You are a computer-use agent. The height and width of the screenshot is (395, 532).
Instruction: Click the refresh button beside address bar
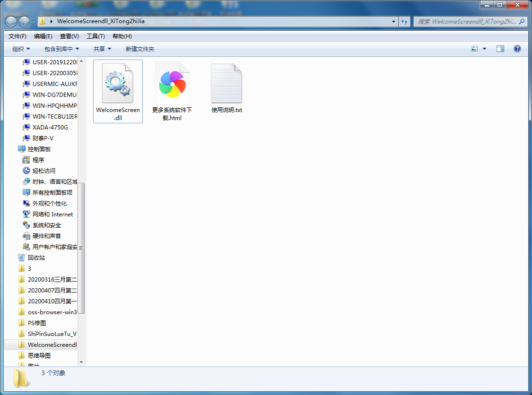pyautogui.click(x=404, y=21)
